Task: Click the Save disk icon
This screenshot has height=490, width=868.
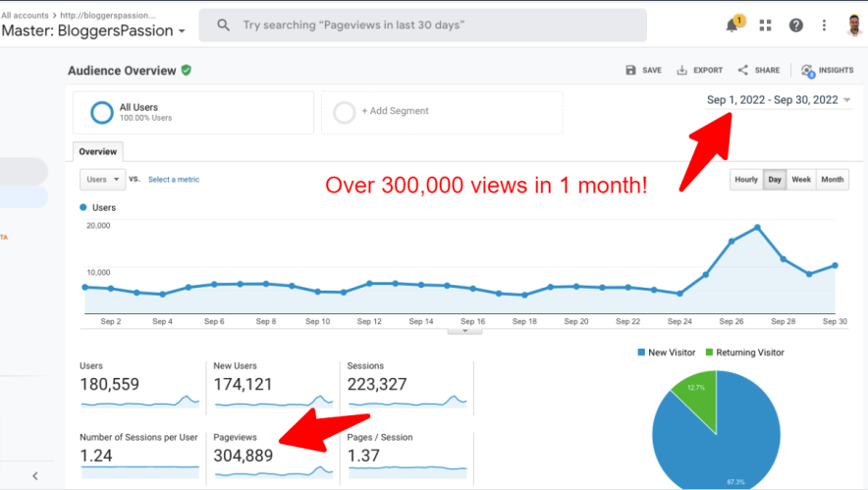Action: pos(630,71)
